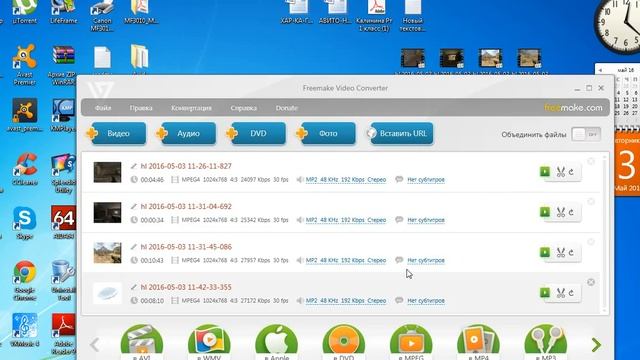Cut the hl 2016-05-03 11-26-11-827 video with scissors
Viewport: 640px width, 360px height.
(x=560, y=172)
